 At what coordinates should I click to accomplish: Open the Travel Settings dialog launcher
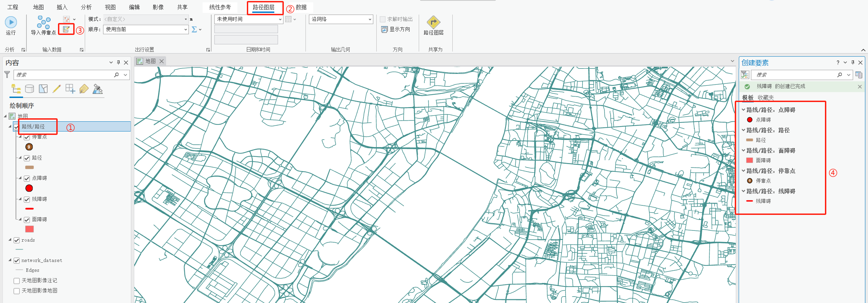coord(208,50)
